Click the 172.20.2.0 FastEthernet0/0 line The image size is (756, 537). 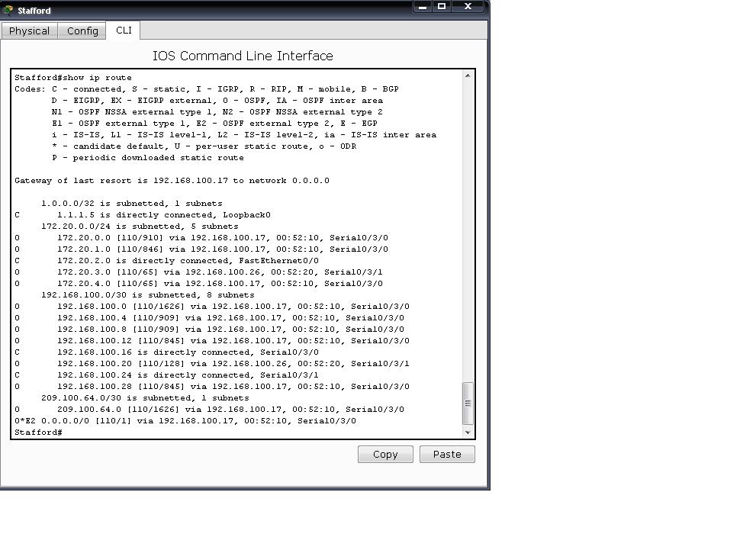[x=166, y=261]
